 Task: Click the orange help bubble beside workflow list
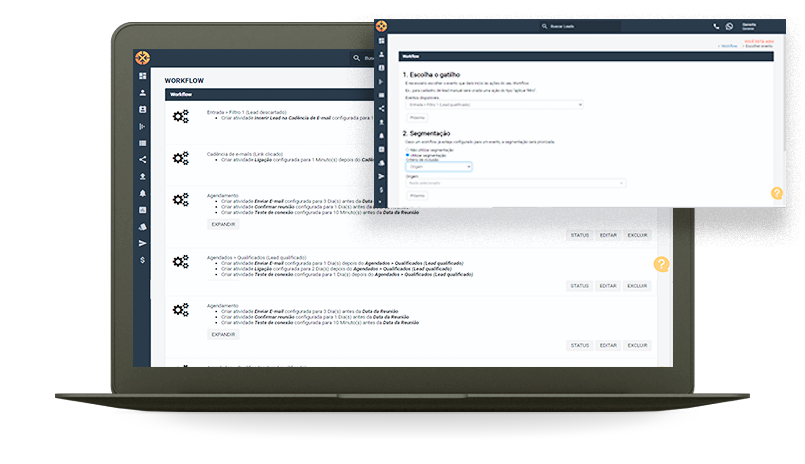click(661, 264)
